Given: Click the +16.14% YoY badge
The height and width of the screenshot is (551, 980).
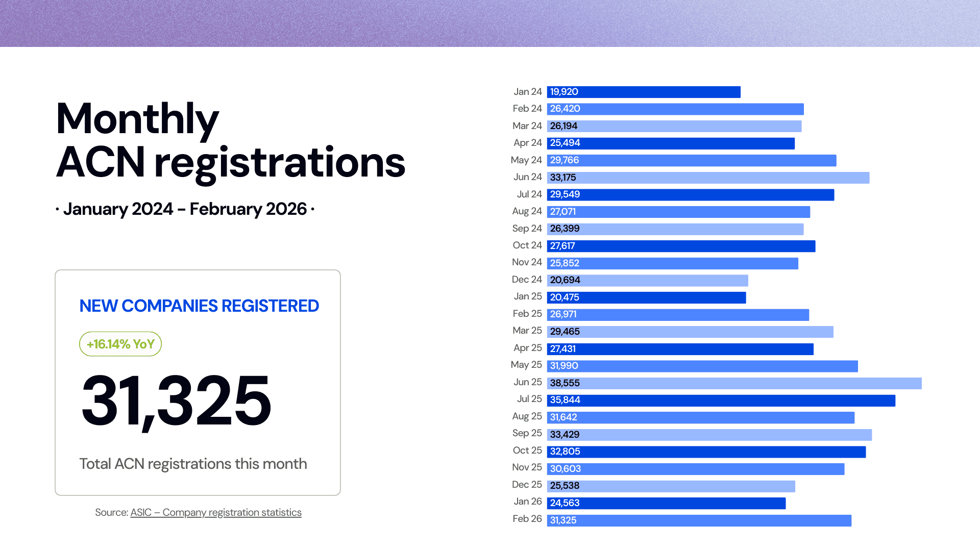Looking at the screenshot, I should coord(120,344).
